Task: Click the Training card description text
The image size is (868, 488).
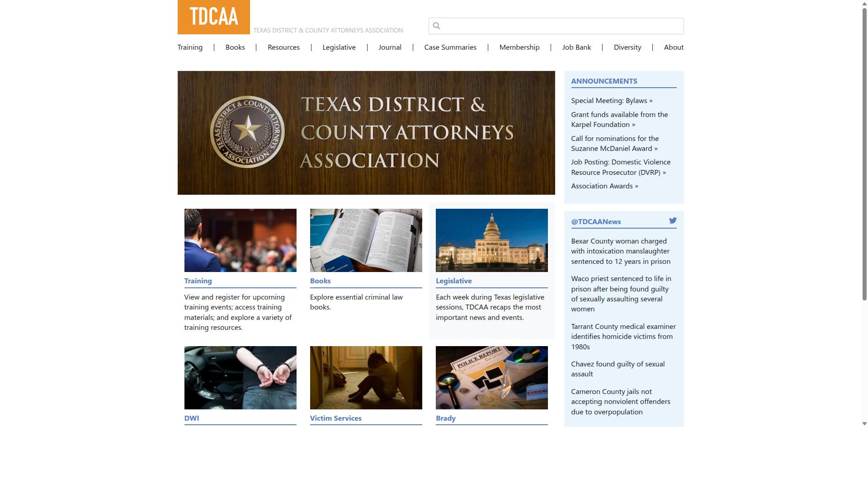Action: point(238,312)
